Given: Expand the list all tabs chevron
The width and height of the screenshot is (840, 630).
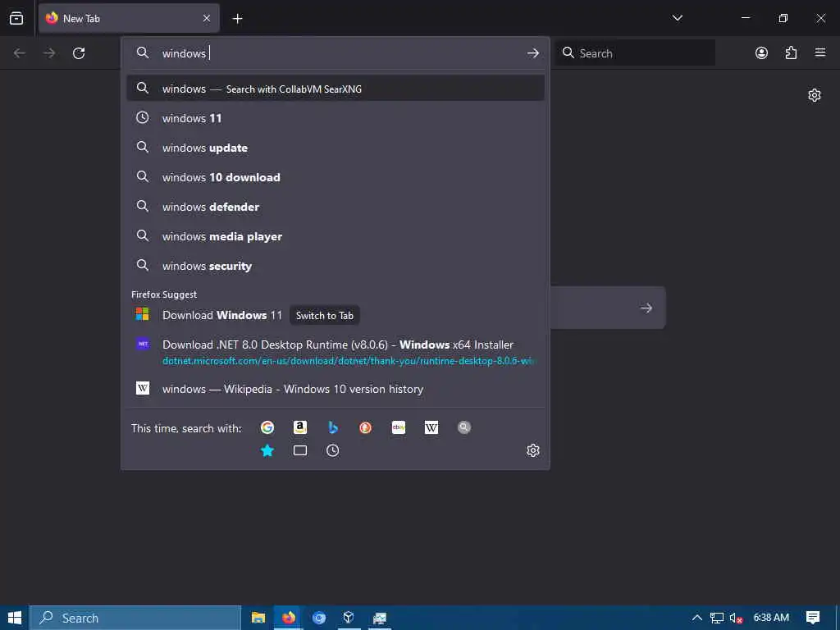Looking at the screenshot, I should pos(677,18).
